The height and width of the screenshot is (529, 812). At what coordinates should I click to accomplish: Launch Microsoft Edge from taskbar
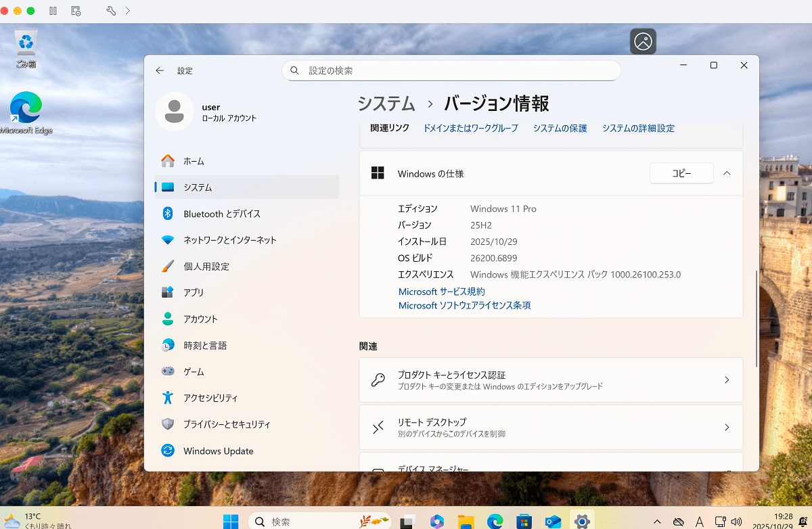coord(495,522)
